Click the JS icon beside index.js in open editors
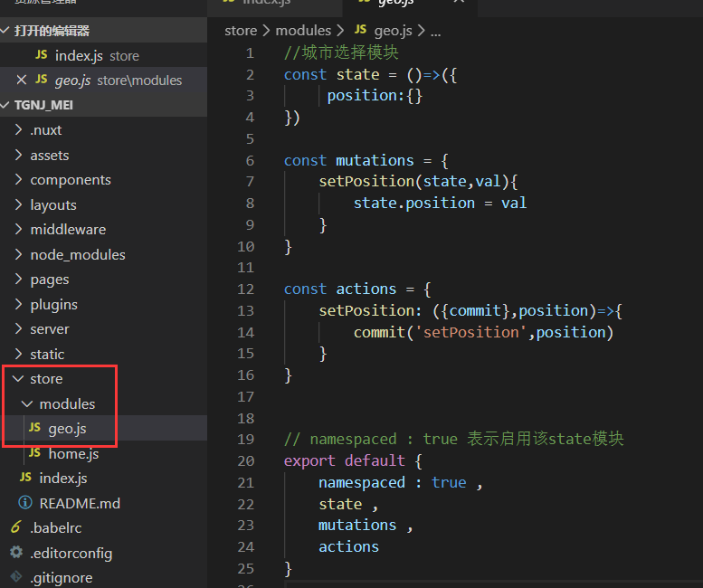 pyautogui.click(x=41, y=55)
